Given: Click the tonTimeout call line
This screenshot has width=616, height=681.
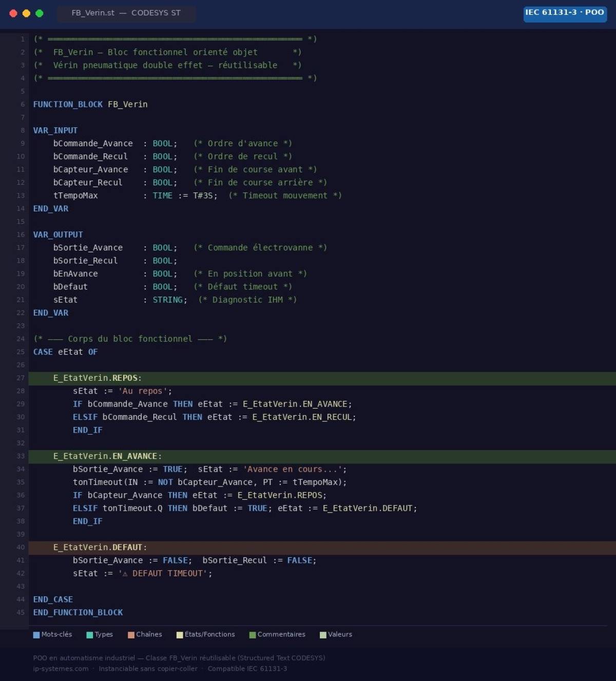Looking at the screenshot, I should pos(210,482).
